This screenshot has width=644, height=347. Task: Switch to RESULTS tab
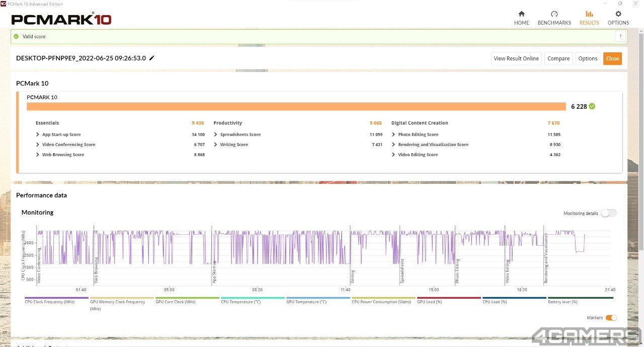click(x=589, y=18)
